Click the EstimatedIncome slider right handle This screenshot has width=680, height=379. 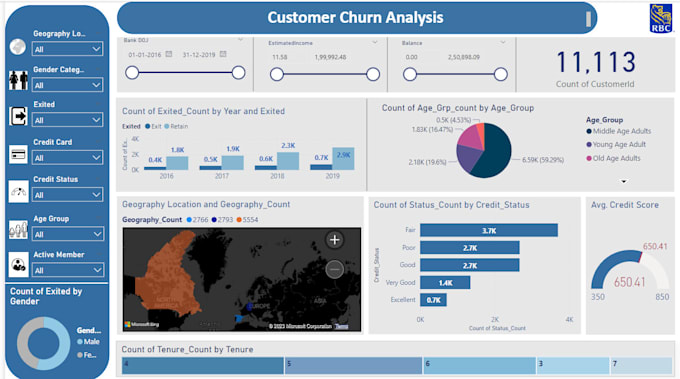tap(373, 74)
